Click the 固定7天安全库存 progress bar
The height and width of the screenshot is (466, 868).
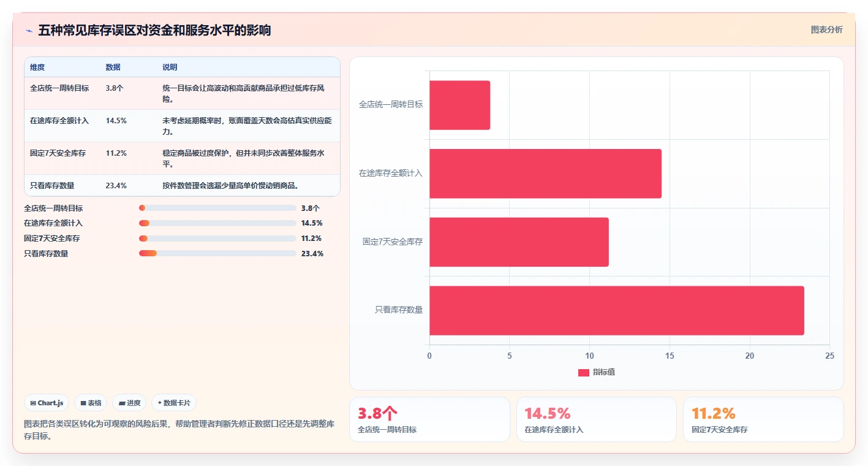click(x=217, y=239)
